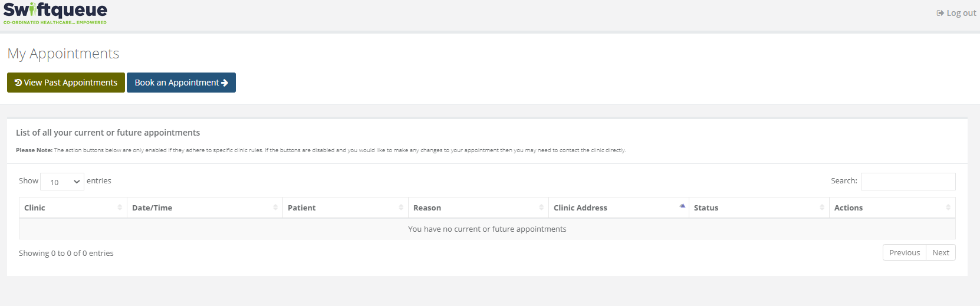The height and width of the screenshot is (306, 980).
Task: Open the Show entries dropdown
Action: tap(62, 182)
